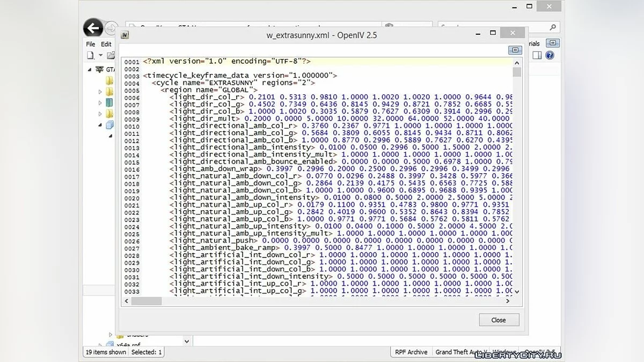Click the horizontal scrollbar right arrow

click(x=509, y=301)
